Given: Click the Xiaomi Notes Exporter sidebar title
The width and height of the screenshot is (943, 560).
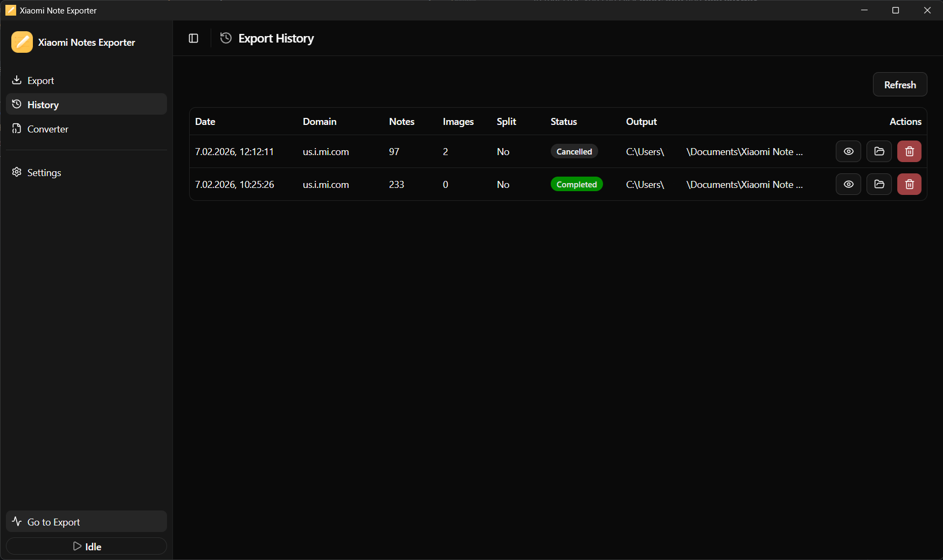Looking at the screenshot, I should coord(87,43).
